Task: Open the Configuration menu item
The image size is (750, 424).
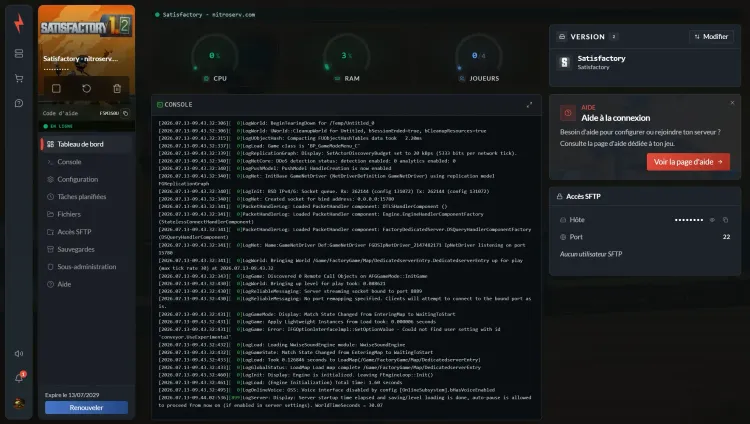Action: click(86, 179)
